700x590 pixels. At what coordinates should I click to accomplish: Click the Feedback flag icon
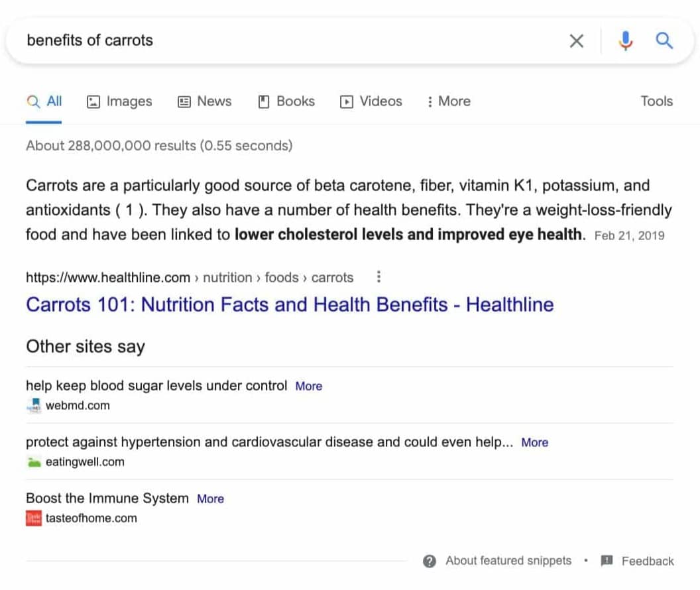point(607,561)
